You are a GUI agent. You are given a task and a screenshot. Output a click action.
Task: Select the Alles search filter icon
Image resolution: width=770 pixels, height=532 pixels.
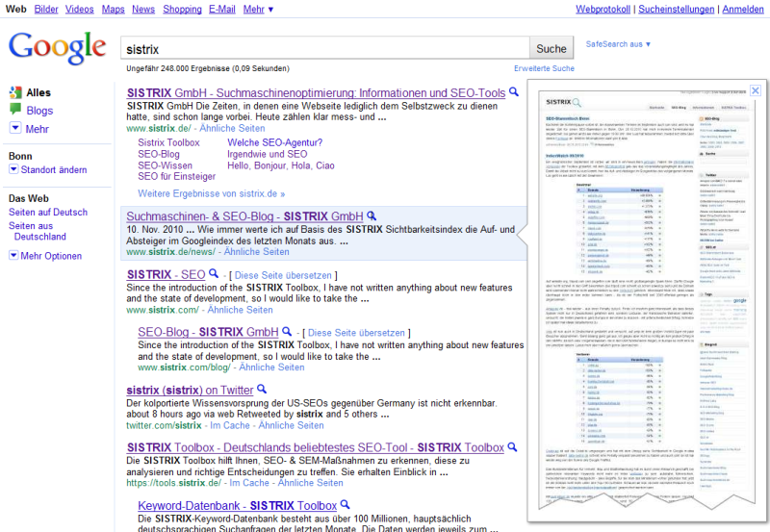point(15,93)
